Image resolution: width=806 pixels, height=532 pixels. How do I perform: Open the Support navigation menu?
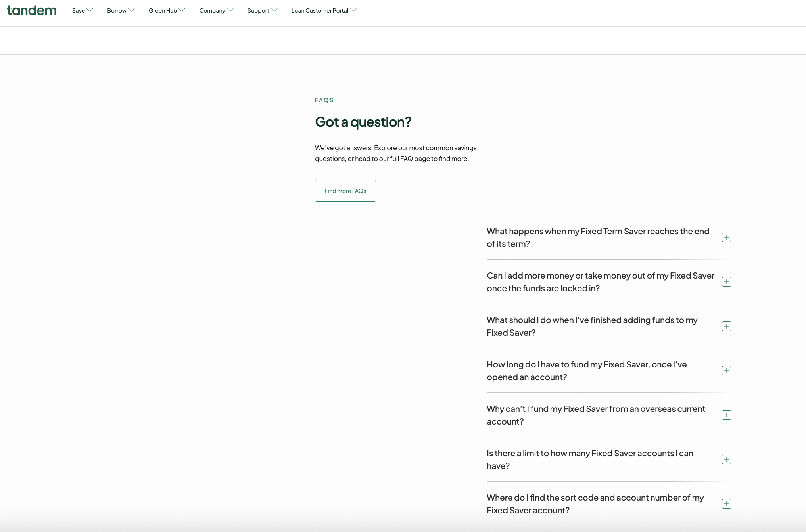262,11
